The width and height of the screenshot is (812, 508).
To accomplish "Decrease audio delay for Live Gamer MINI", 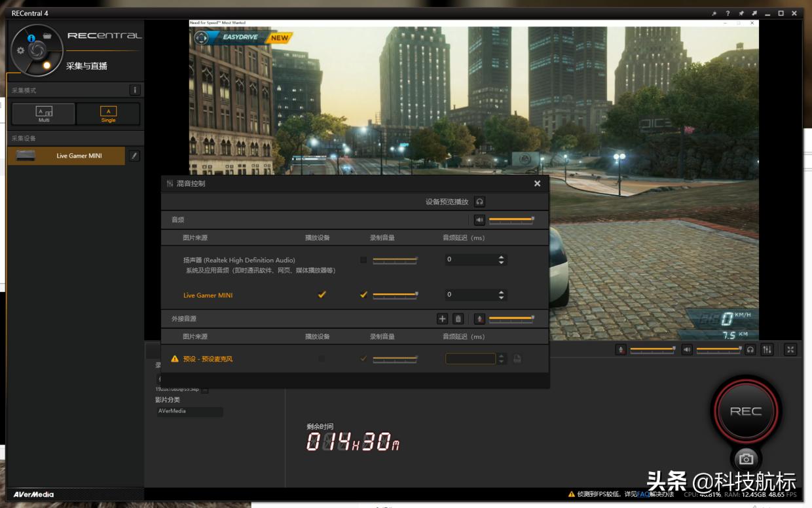I will pos(502,298).
